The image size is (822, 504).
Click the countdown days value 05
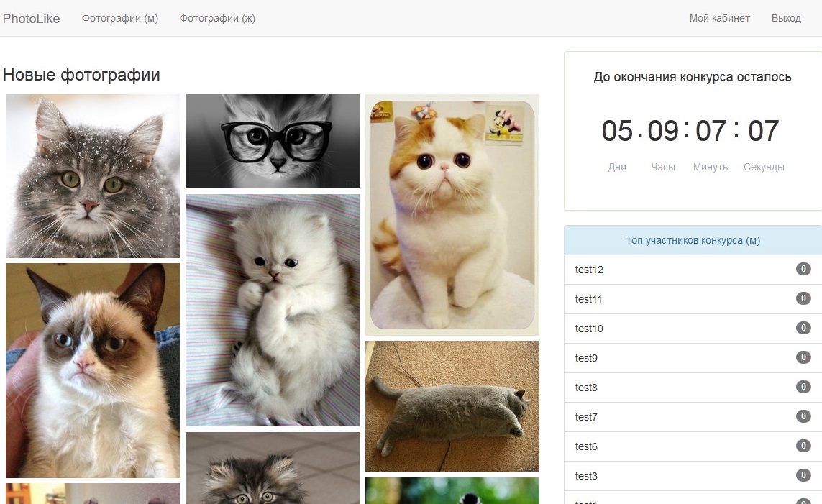coord(617,131)
